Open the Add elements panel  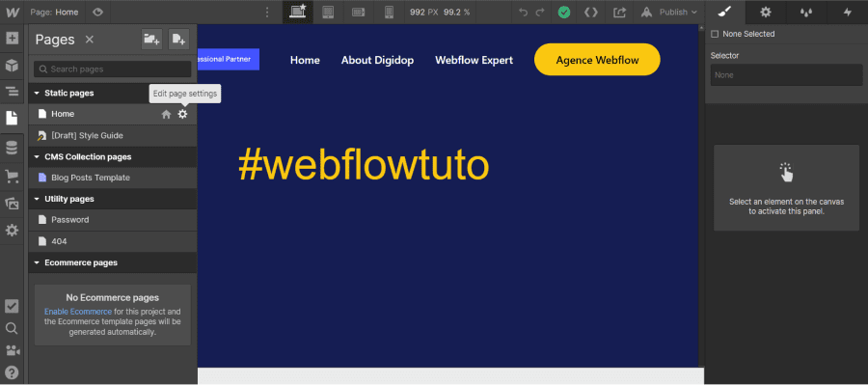click(x=12, y=39)
